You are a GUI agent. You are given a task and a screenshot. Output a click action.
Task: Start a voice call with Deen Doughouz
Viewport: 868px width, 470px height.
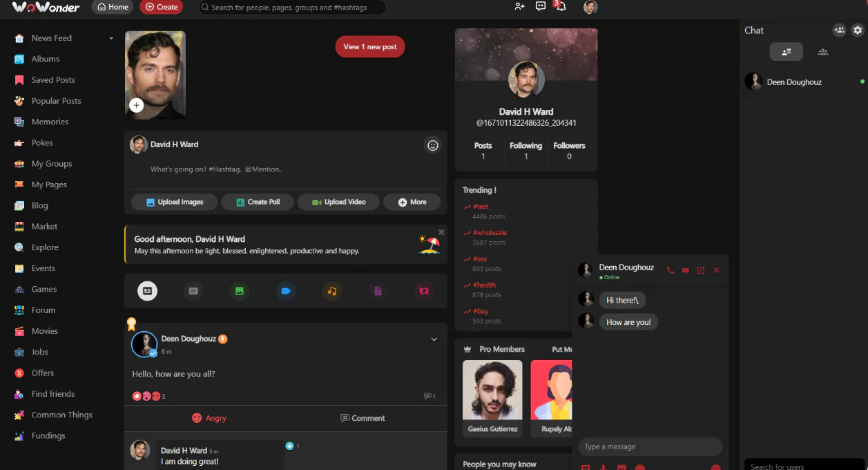pyautogui.click(x=671, y=270)
